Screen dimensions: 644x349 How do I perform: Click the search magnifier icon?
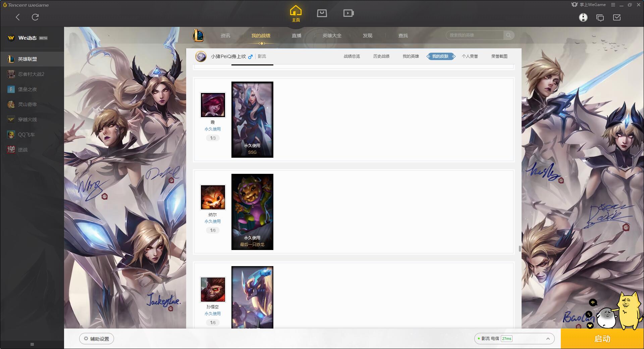pos(509,35)
